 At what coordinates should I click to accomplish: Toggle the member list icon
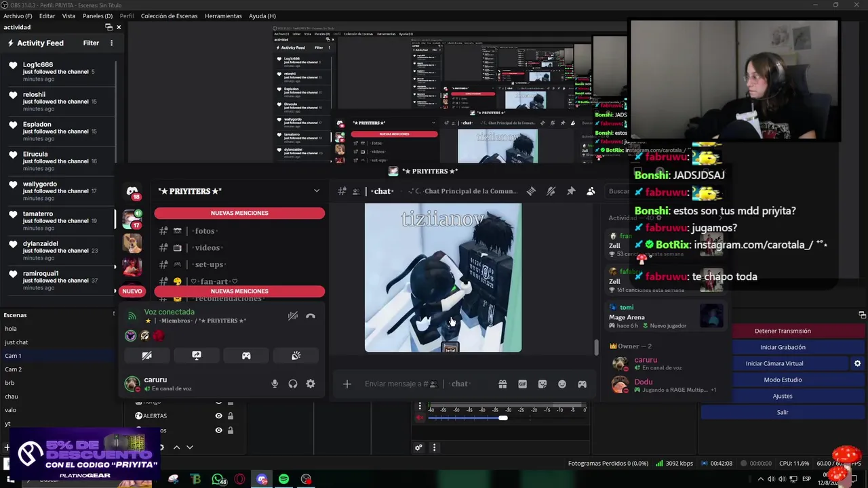pyautogui.click(x=591, y=191)
